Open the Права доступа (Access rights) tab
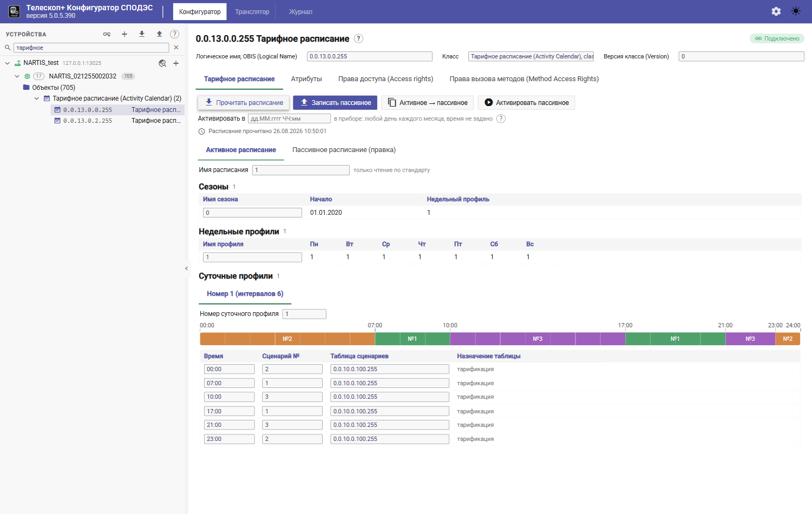 coord(386,79)
